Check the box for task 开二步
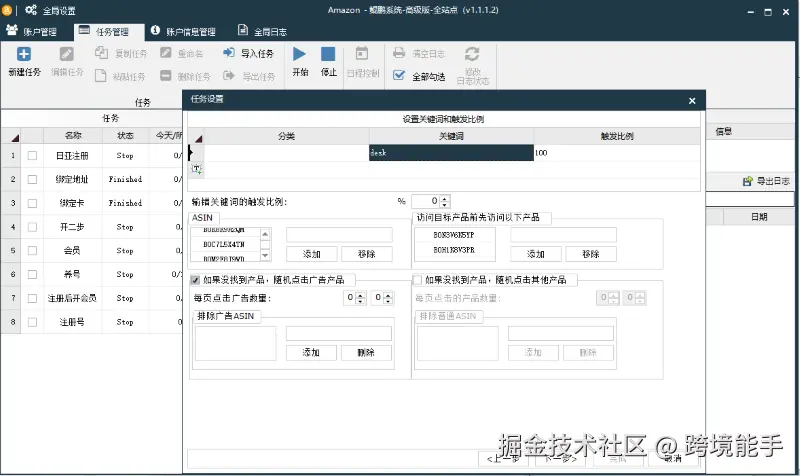The width and height of the screenshot is (800, 476). pos(32,227)
